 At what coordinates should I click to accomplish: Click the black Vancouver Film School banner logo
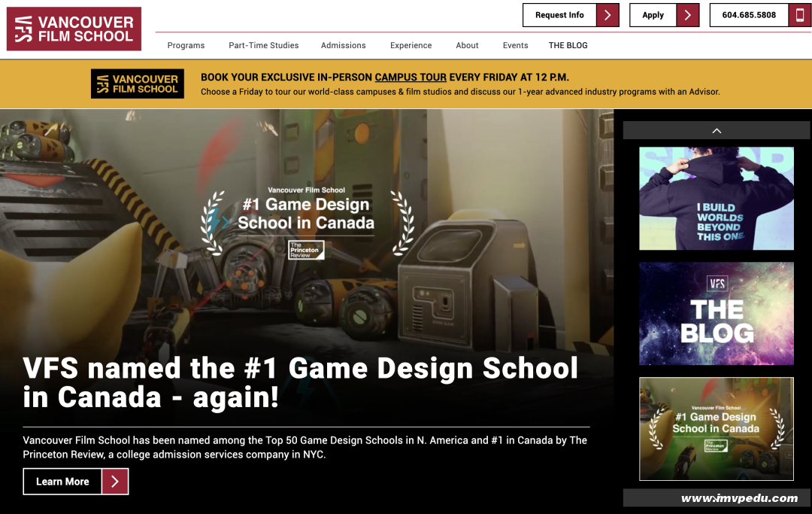tap(138, 84)
